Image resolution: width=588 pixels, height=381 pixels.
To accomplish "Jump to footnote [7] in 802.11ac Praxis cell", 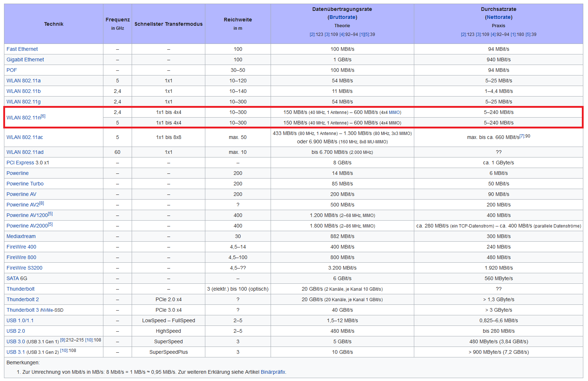I will point(522,136).
